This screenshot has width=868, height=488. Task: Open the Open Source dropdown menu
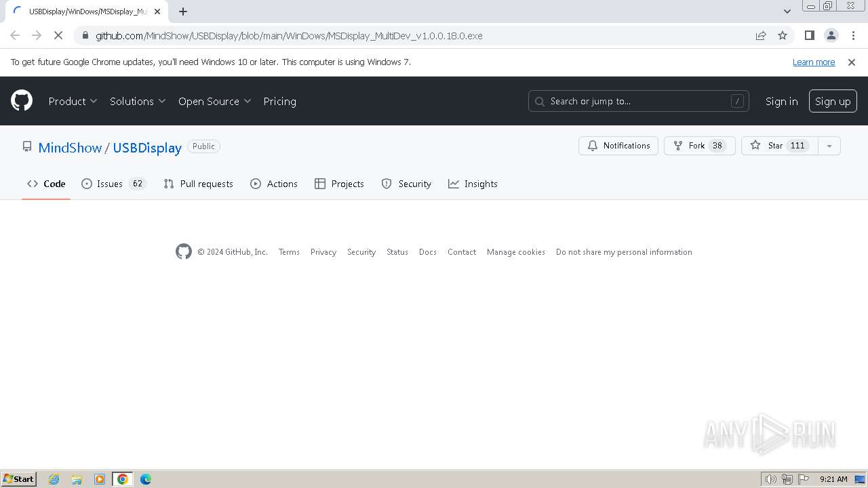214,101
